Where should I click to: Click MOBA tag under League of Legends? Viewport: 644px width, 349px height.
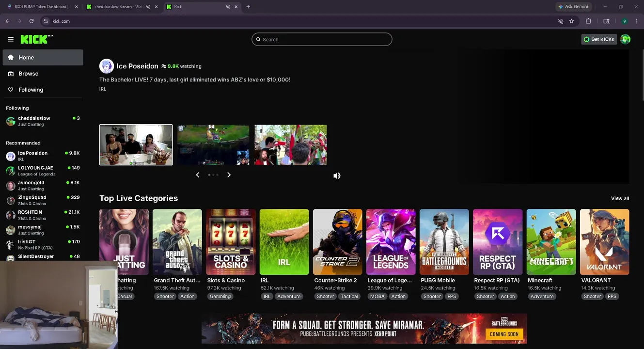pyautogui.click(x=377, y=296)
